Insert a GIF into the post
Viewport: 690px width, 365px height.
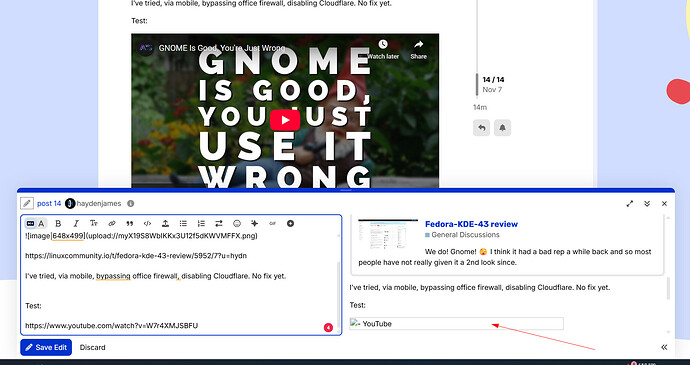(272, 224)
